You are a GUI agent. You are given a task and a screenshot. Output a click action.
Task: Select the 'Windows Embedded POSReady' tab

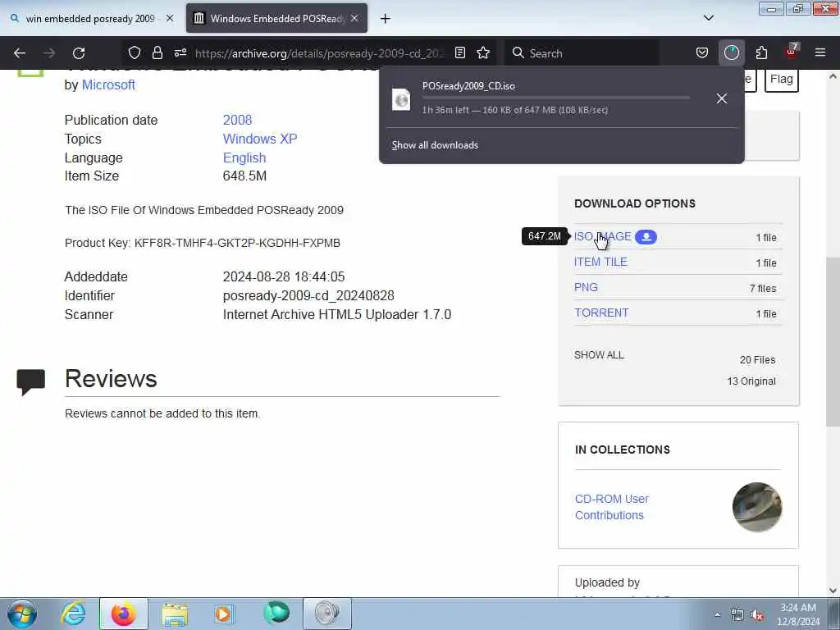click(276, 19)
